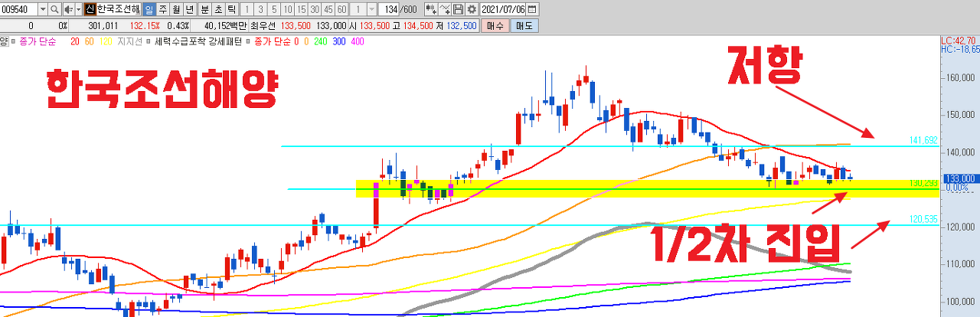Image resolution: width=980 pixels, height=317 pixels.
Task: Select the 년 yearly chart button
Action: click(190, 9)
